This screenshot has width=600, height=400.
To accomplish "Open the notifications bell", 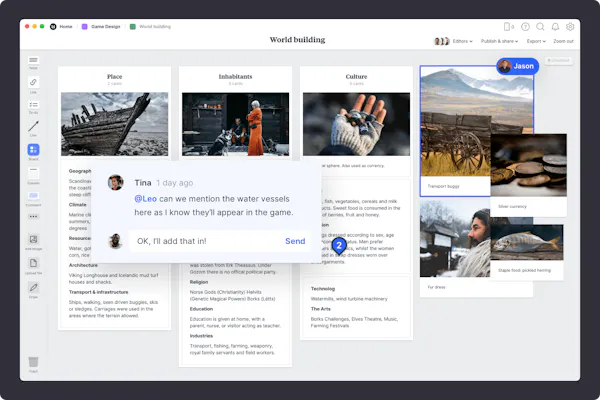I will [555, 26].
